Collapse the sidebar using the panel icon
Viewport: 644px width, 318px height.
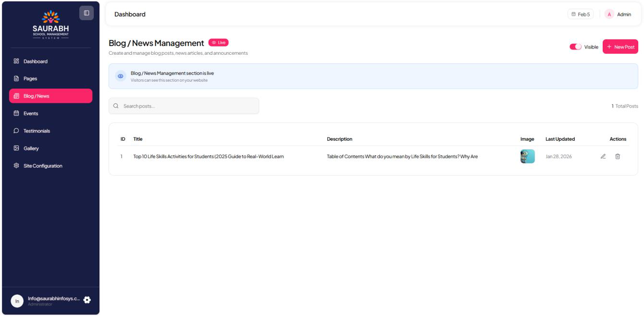(x=87, y=13)
